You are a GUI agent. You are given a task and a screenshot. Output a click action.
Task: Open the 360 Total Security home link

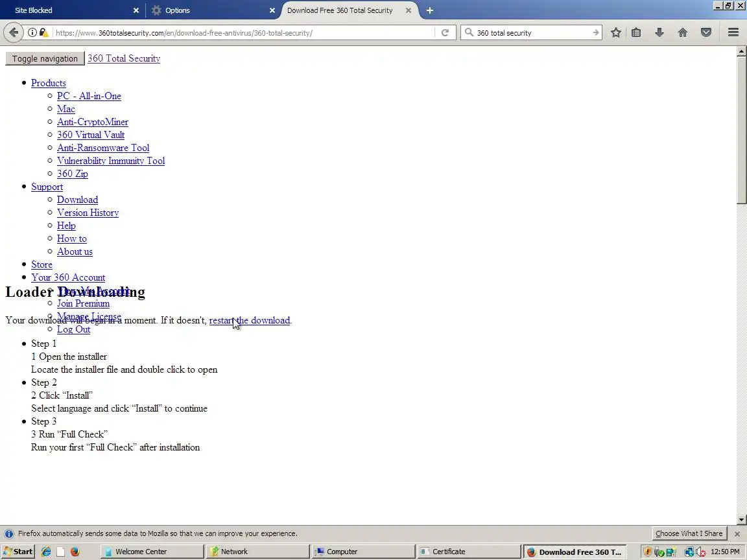(124, 58)
